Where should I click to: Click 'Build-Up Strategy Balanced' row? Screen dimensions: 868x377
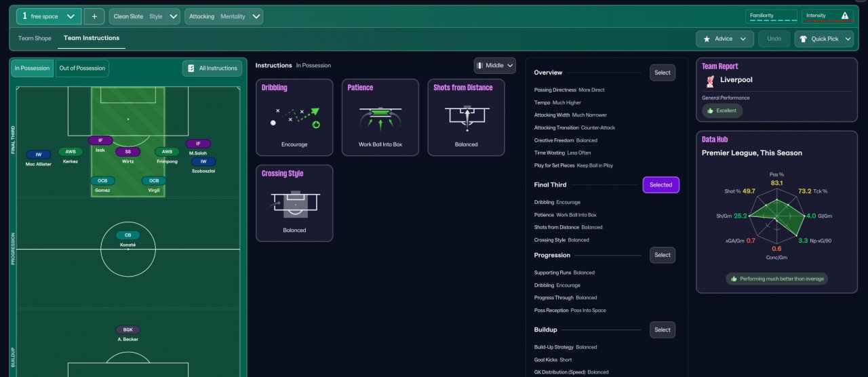click(566, 347)
